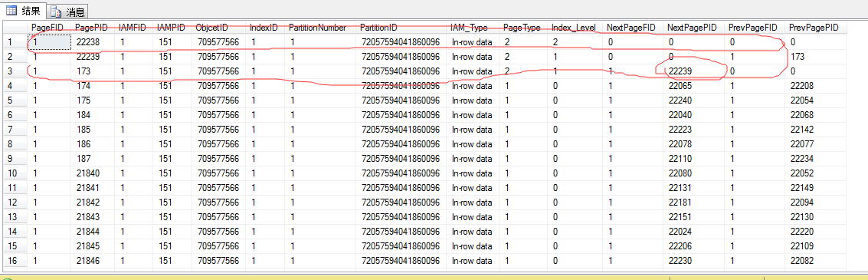Click the NextPagePID column header
Viewport: 868px width, 280px height.
coord(693,27)
